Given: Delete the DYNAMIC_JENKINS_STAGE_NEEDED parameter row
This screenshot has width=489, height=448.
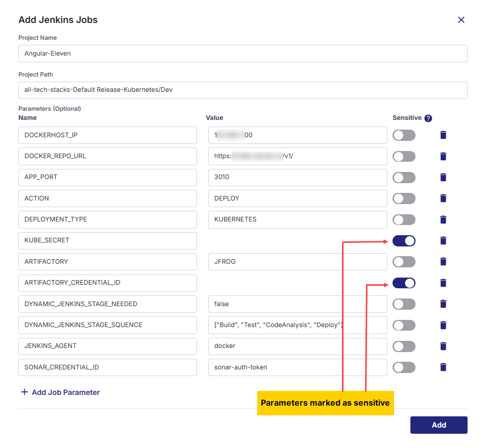Looking at the screenshot, I should 443,304.
